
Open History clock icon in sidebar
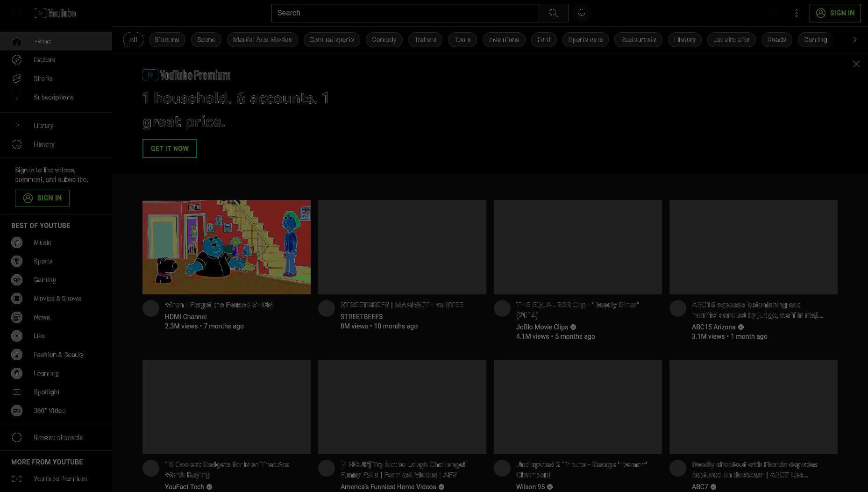(17, 144)
